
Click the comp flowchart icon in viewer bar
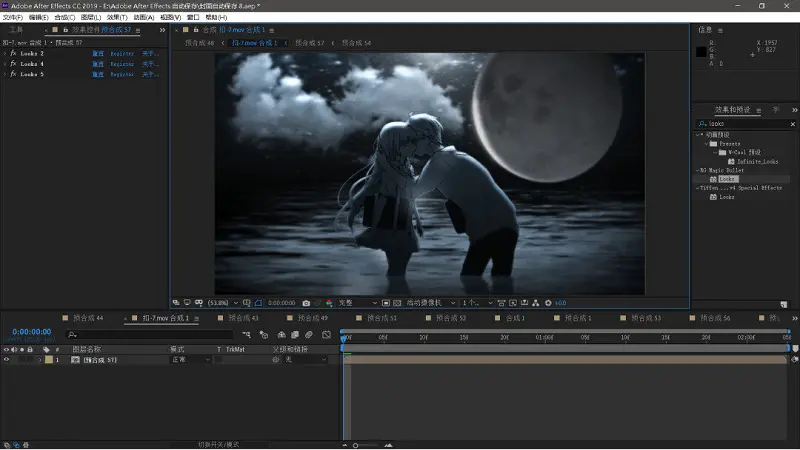pos(536,303)
